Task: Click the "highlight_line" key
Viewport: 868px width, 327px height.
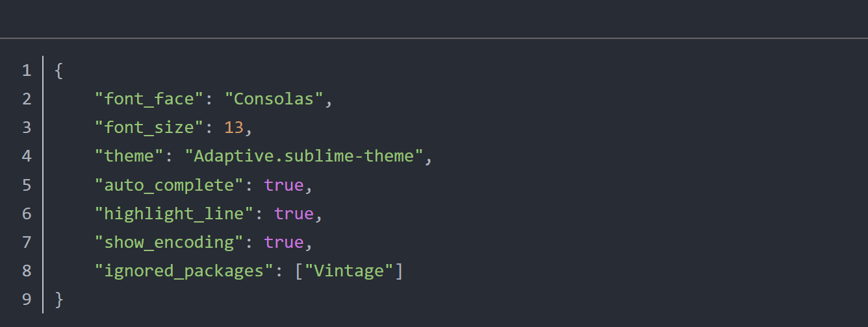Action: coord(174,213)
